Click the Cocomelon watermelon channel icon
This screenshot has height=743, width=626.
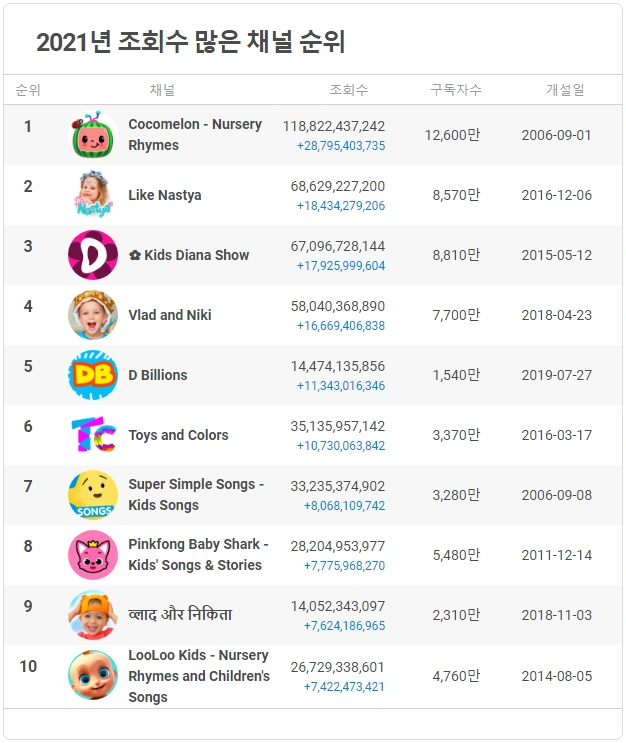(93, 135)
